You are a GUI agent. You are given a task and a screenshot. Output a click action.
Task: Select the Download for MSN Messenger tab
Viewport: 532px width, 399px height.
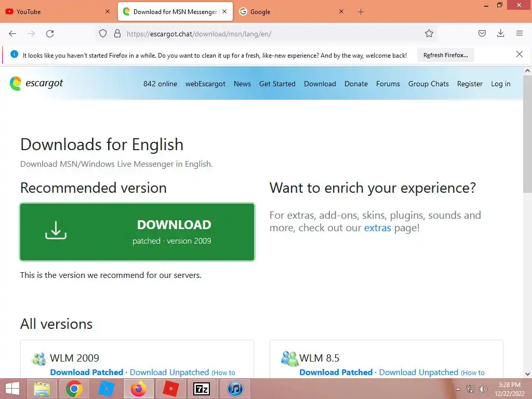click(x=175, y=11)
